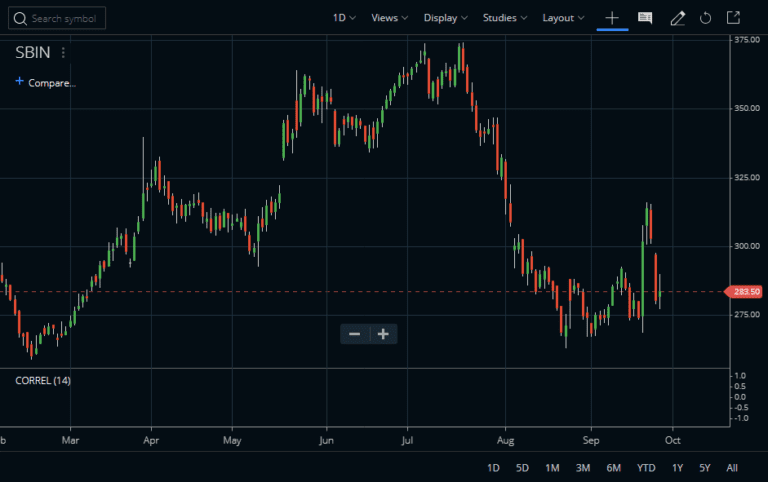Click the zoom in plus button
Screen dimensions: 768x482
pos(382,334)
